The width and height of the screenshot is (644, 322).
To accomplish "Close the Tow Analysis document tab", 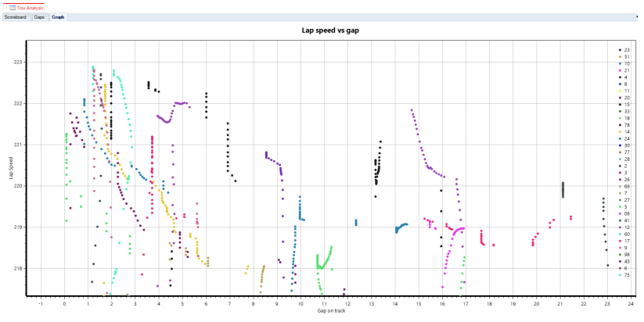I will coord(6,8).
